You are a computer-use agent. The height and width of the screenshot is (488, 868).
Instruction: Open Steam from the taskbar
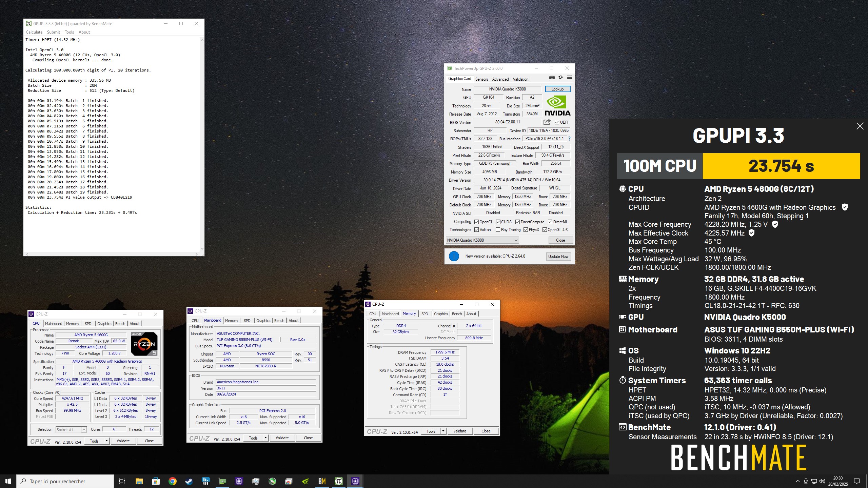(x=189, y=481)
